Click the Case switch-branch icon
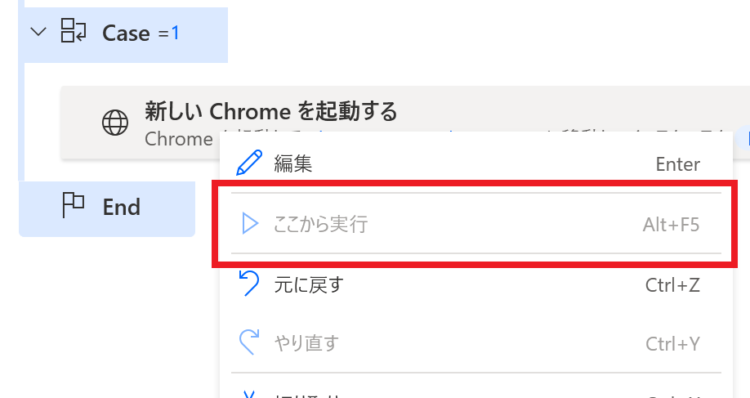 [x=74, y=31]
